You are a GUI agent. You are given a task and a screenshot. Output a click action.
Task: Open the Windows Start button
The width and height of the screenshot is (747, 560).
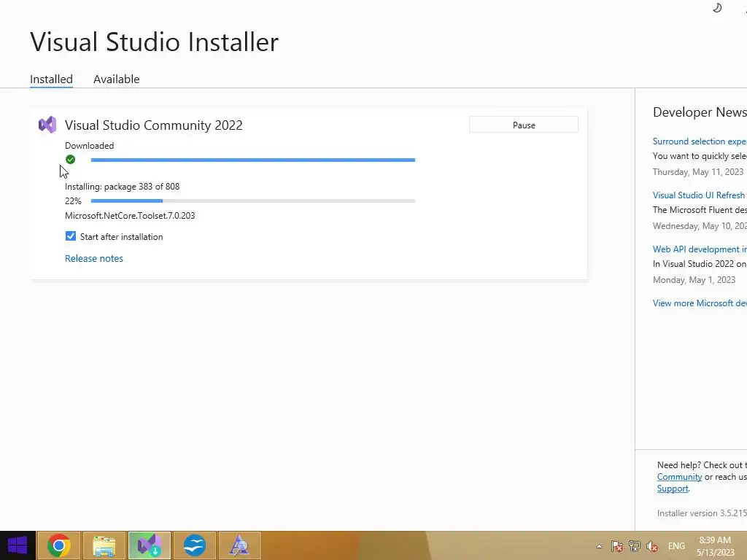[18, 545]
